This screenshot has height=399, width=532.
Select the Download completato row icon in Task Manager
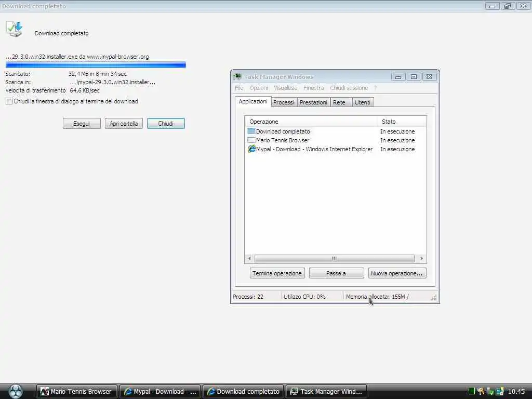point(251,131)
